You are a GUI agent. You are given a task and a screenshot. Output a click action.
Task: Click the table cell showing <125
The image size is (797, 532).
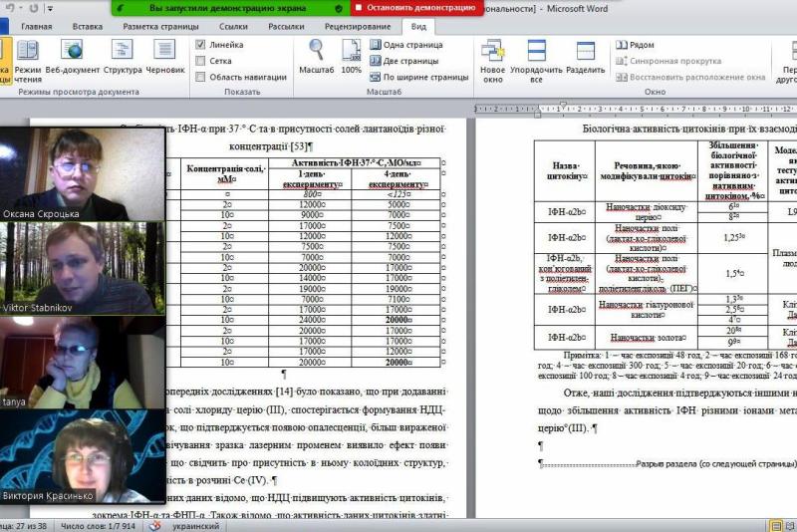pyautogui.click(x=396, y=194)
